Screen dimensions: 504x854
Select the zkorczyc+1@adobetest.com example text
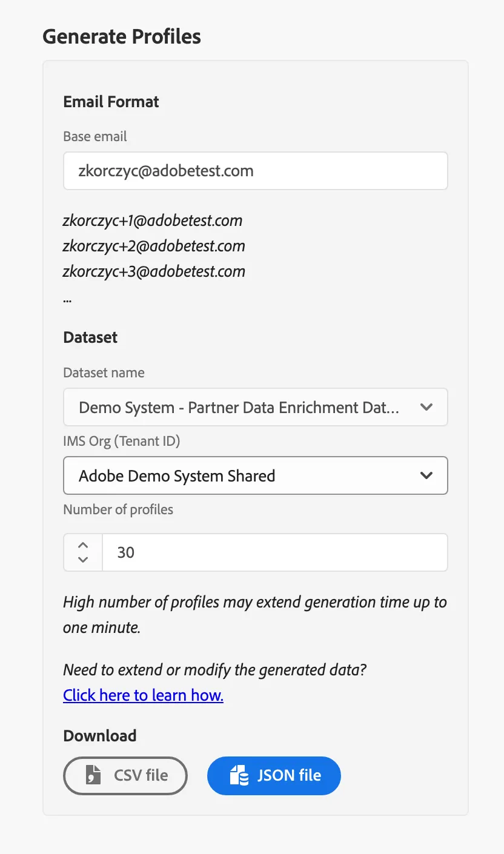coord(153,220)
